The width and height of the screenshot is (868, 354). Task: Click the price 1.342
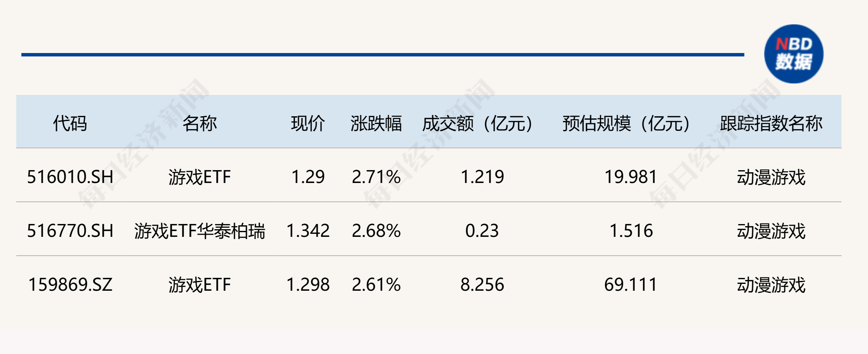click(308, 231)
